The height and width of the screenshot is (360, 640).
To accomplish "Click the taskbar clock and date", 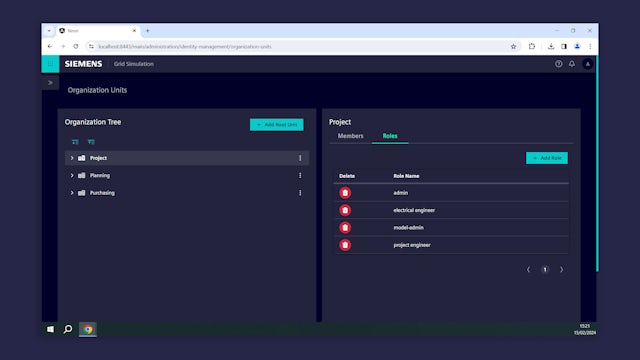I will (x=585, y=329).
